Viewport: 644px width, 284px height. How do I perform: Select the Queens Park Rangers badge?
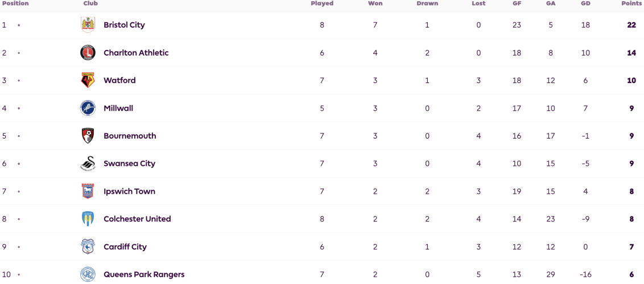click(x=88, y=274)
